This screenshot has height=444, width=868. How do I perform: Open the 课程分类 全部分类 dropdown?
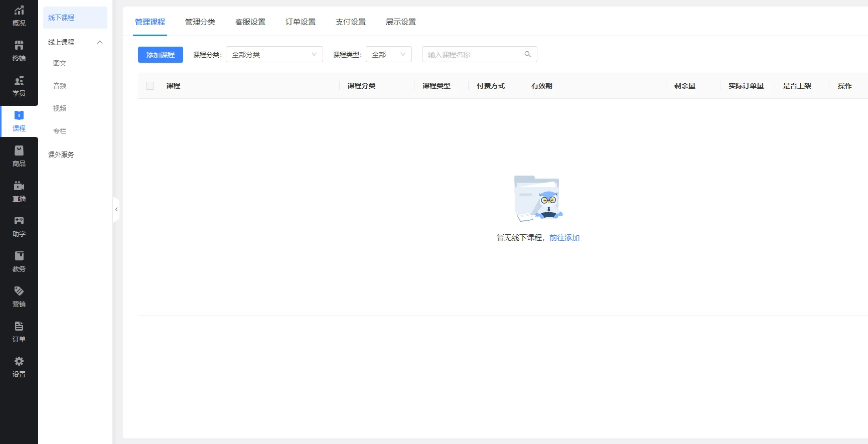click(274, 54)
